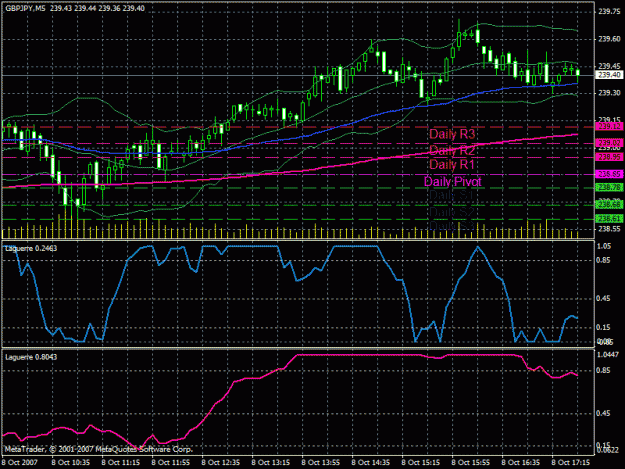Select the Daily R1 label
The width and height of the screenshot is (625, 469).
pyautogui.click(x=451, y=164)
